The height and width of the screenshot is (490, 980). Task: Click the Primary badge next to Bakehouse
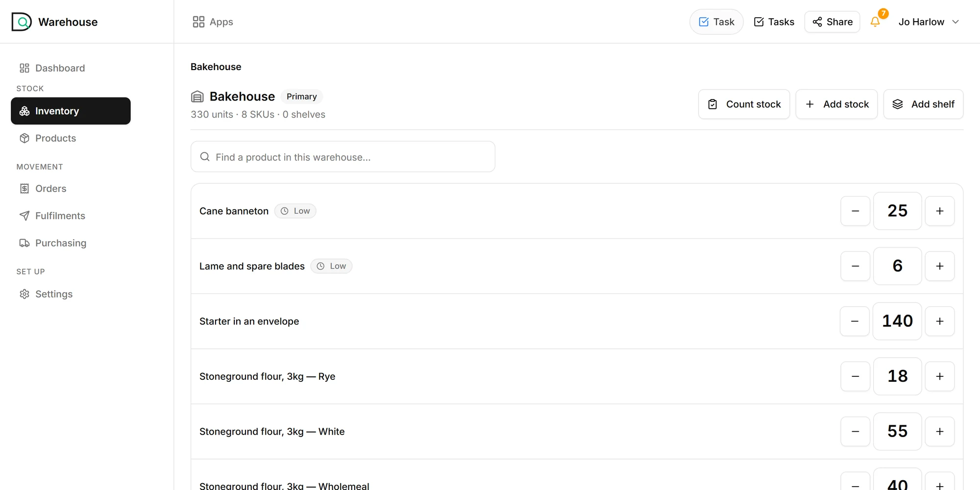pyautogui.click(x=301, y=97)
